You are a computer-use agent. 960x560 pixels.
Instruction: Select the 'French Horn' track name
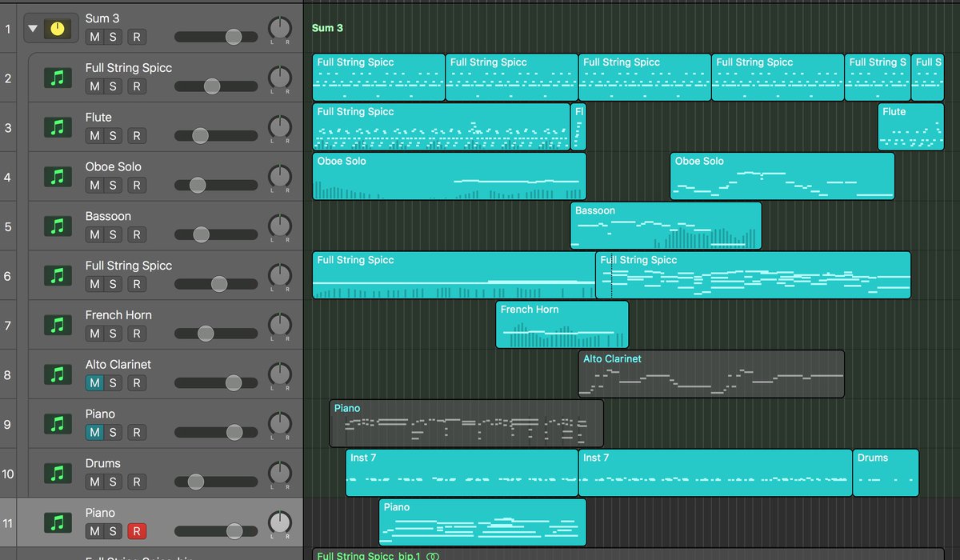point(118,315)
